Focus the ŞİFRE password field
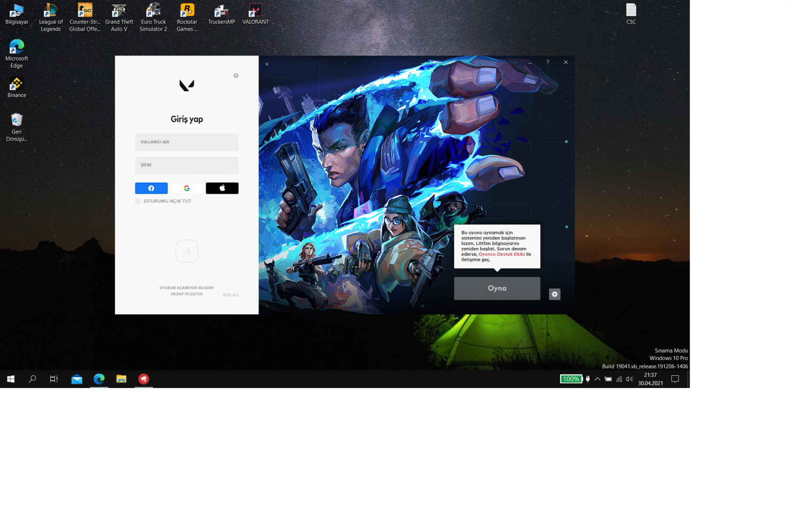The image size is (812, 508). (187, 165)
